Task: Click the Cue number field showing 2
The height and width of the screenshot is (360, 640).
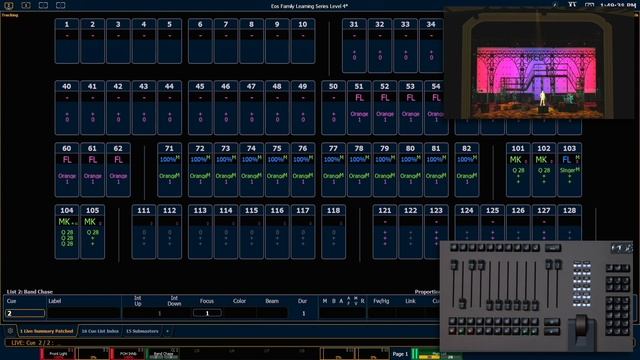Action: click(x=25, y=313)
